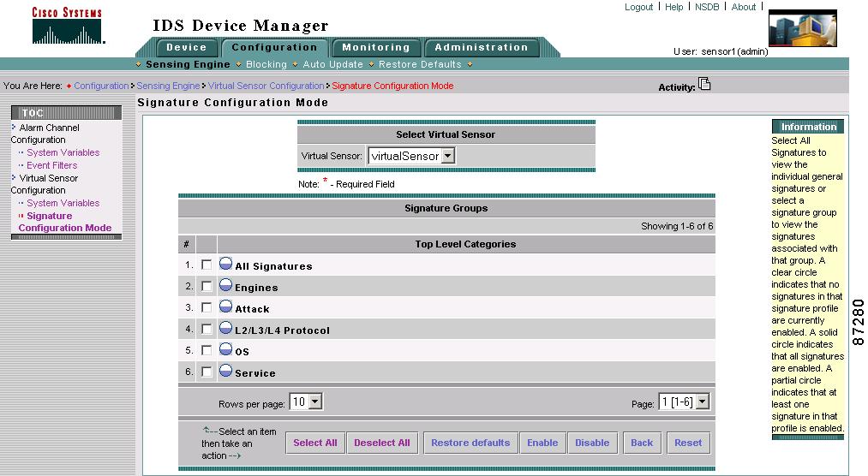Open the Rows per page dropdown

pos(306,402)
